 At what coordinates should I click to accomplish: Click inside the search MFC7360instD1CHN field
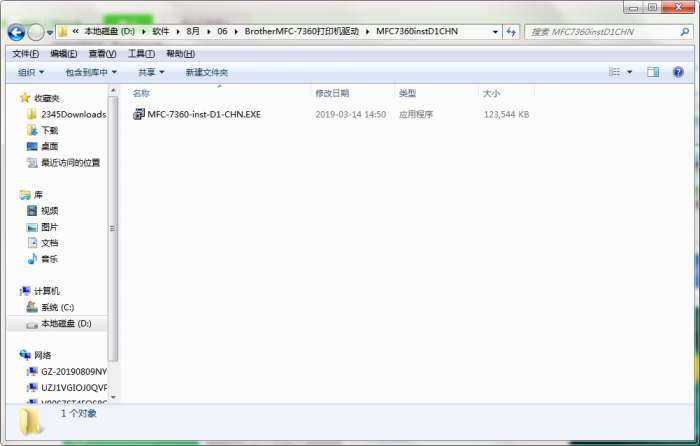click(x=603, y=32)
